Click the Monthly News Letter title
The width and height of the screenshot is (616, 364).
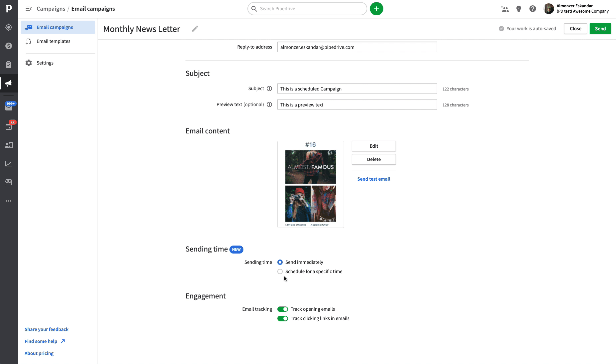(142, 29)
